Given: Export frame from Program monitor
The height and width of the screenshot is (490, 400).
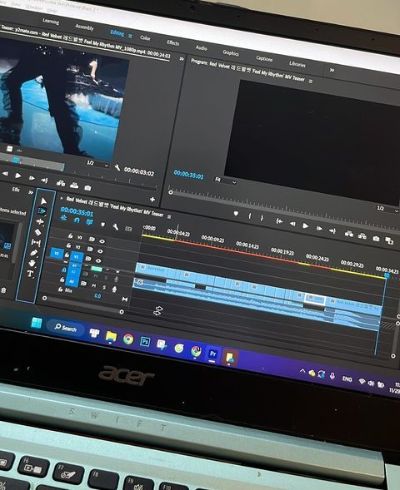Looking at the screenshot, I should point(376,238).
